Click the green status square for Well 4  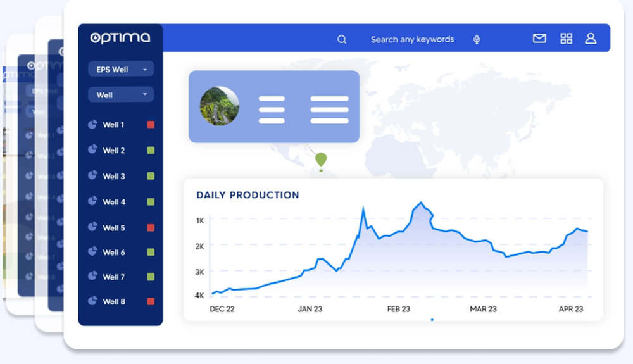151,201
